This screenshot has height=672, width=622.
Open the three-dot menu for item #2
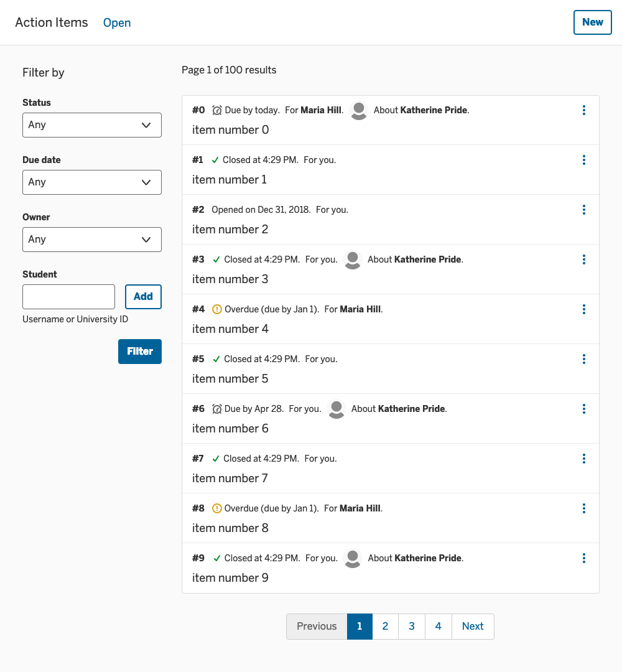pos(583,210)
